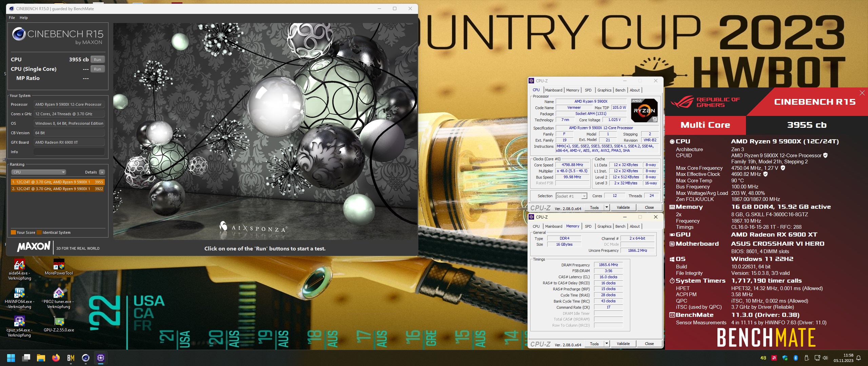The width and height of the screenshot is (868, 366).
Task: Open the Help menu in Cinebench
Action: tap(24, 18)
